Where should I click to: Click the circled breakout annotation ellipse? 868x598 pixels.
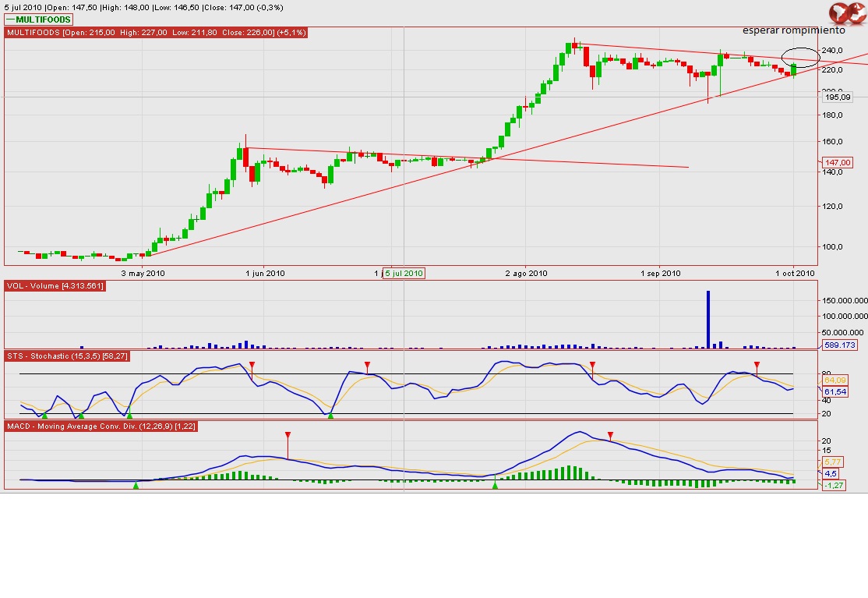tap(800, 56)
